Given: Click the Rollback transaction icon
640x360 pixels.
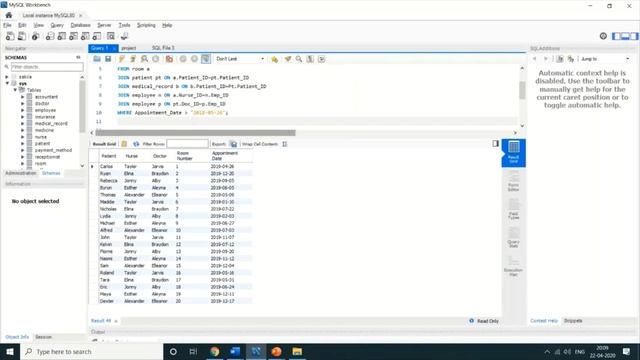Looking at the screenshot, I should click(x=194, y=59).
